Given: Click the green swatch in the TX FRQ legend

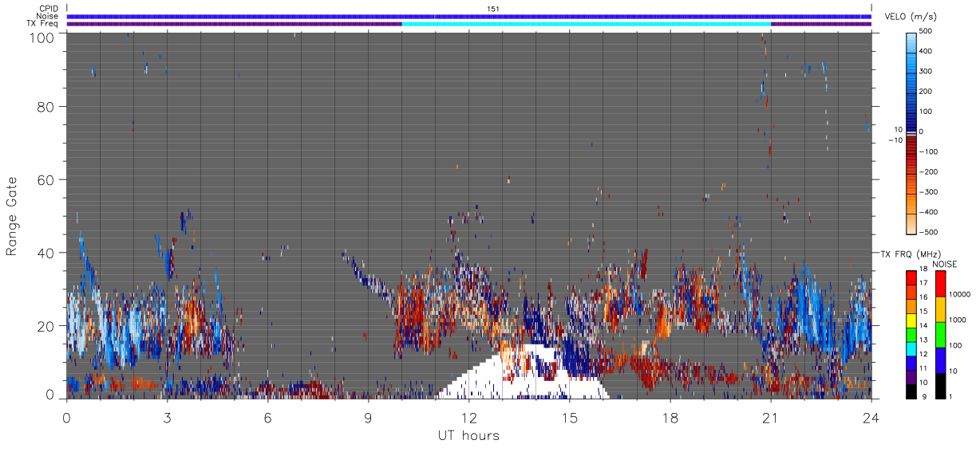Looking at the screenshot, I should tap(911, 335).
